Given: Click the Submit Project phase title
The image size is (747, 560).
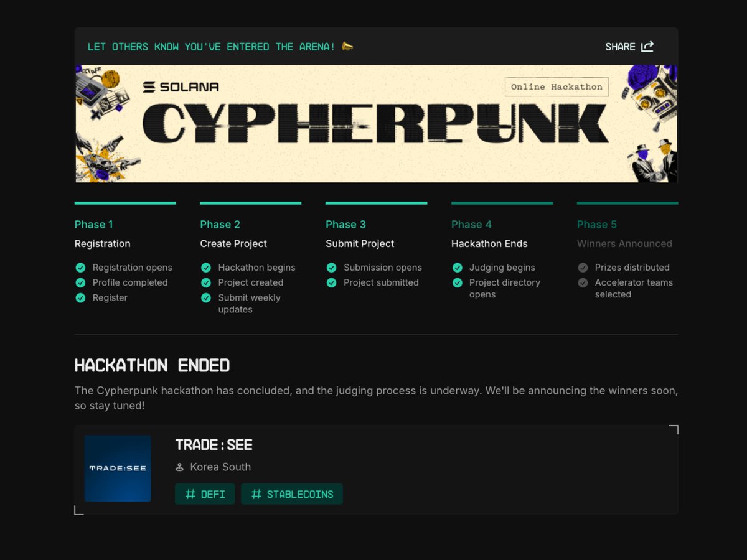Looking at the screenshot, I should 360,244.
